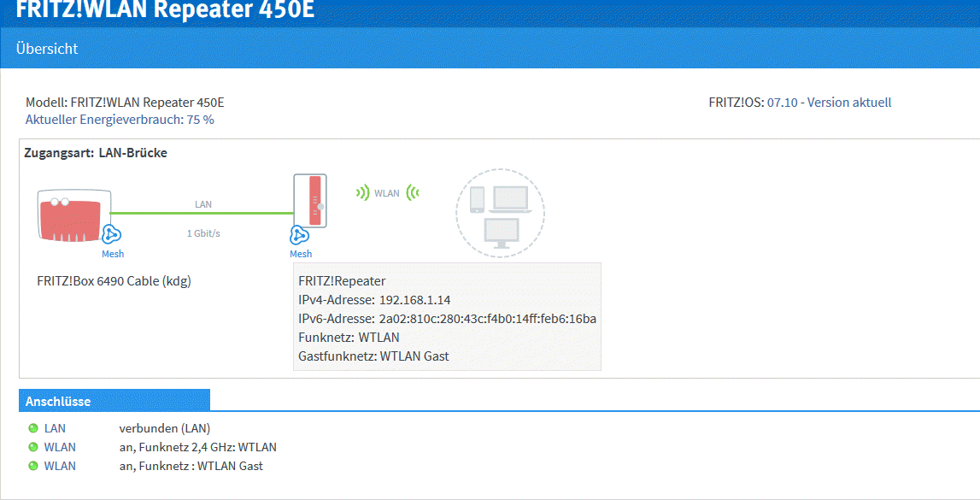The image size is (980, 500).
Task: Click 'an, Funknetz : WTLAN Gast' text
Action: (x=191, y=466)
